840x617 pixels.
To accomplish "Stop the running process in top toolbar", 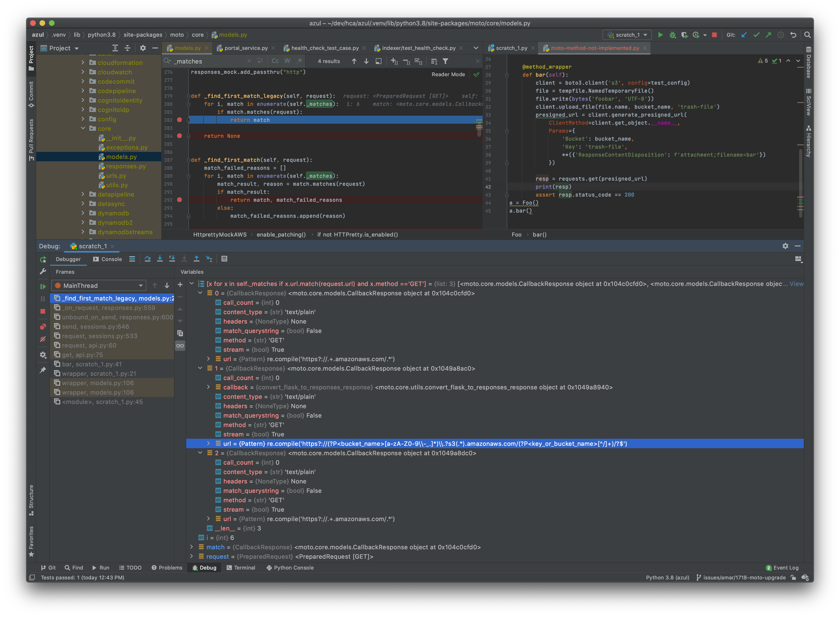I will tap(714, 35).
